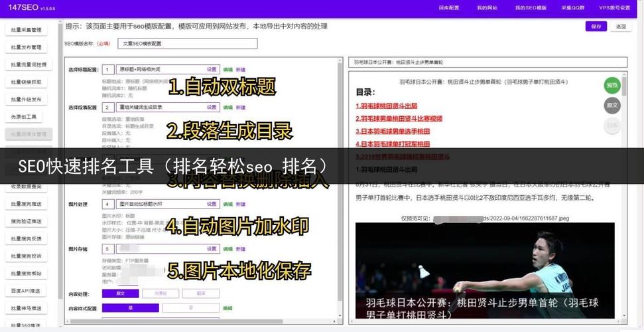Image resolution: width=644 pixels, height=332 pixels.
Task: Click the gray 原文 round button
Action: (x=612, y=106)
